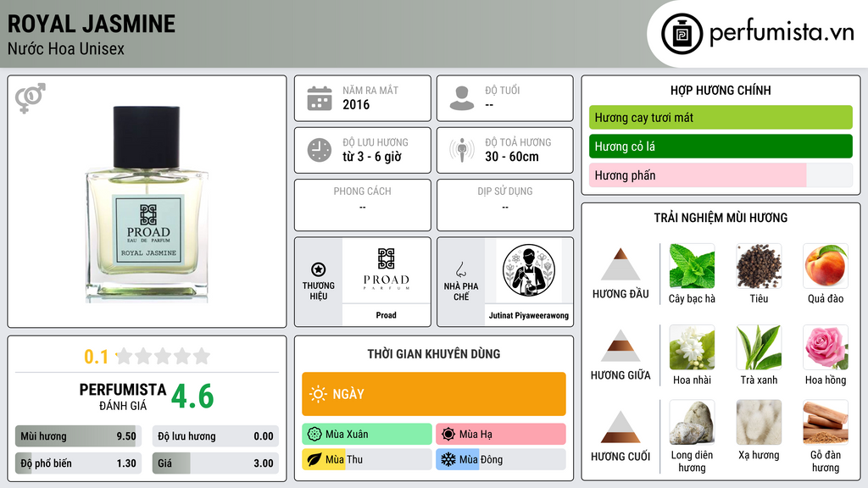Click the Proad brand name label
The image size is (868, 488).
coord(387,315)
